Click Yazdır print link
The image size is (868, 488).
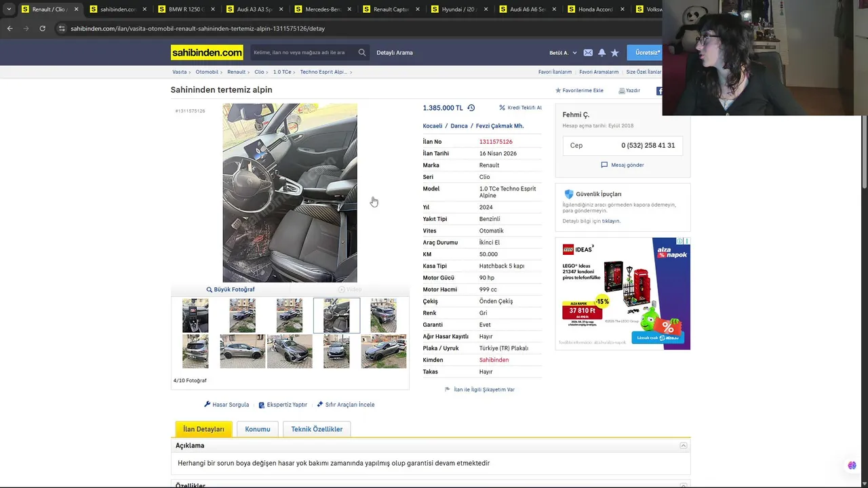point(629,91)
